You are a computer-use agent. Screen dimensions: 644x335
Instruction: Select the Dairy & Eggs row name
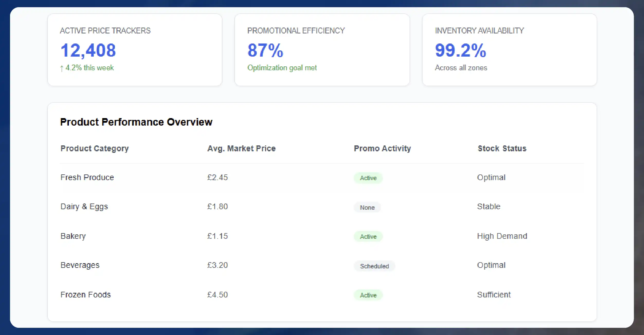(84, 207)
